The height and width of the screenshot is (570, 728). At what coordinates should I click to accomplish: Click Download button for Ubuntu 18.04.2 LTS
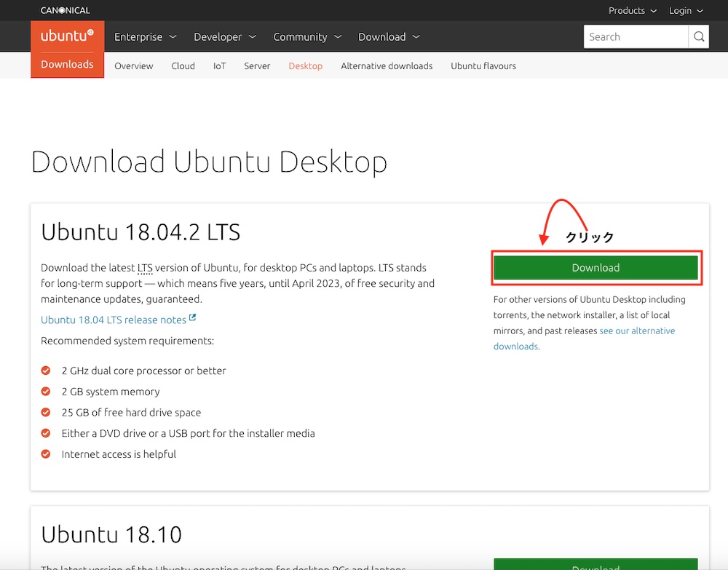(596, 268)
